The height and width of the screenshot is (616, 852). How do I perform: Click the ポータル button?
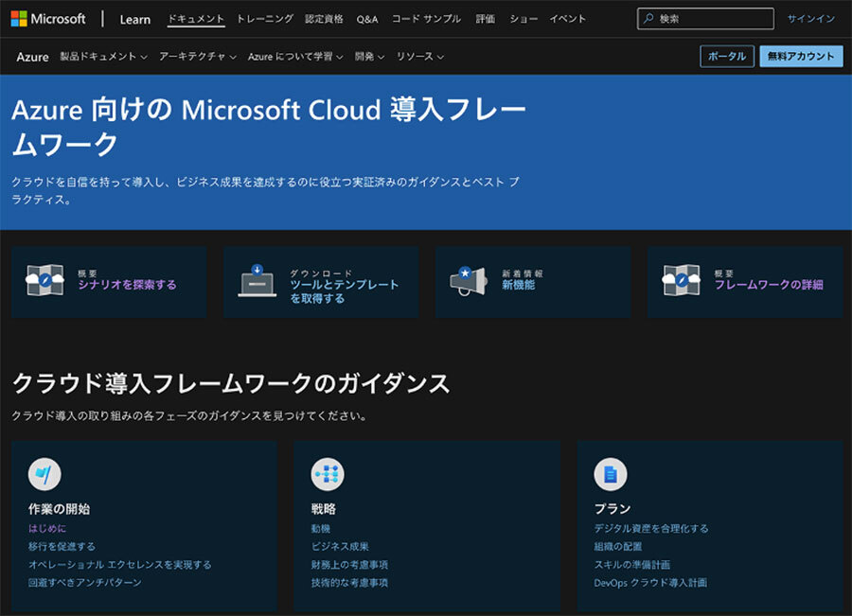tap(727, 57)
